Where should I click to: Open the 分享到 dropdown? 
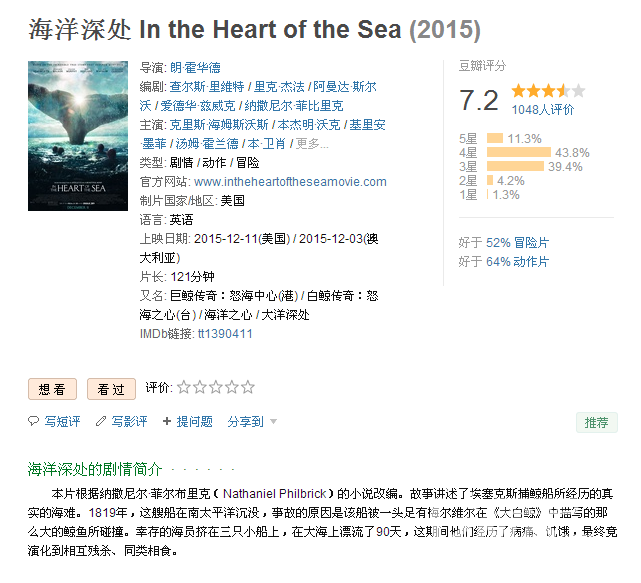point(252,422)
